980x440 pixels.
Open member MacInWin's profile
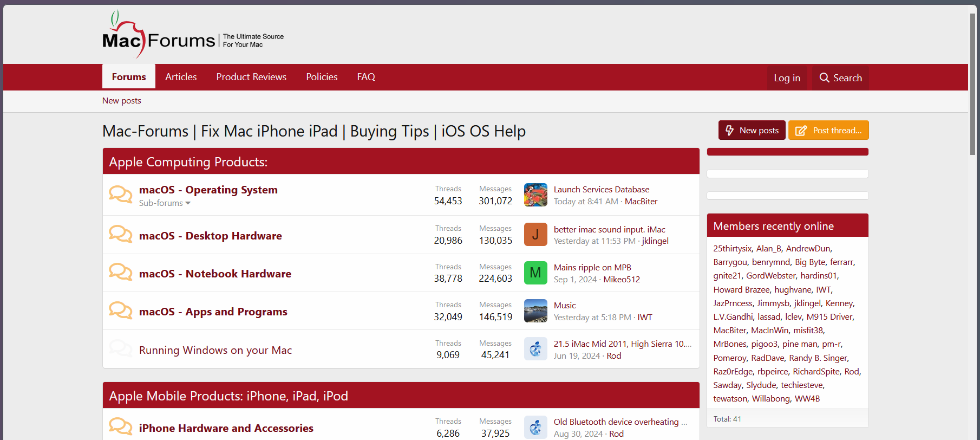click(769, 331)
